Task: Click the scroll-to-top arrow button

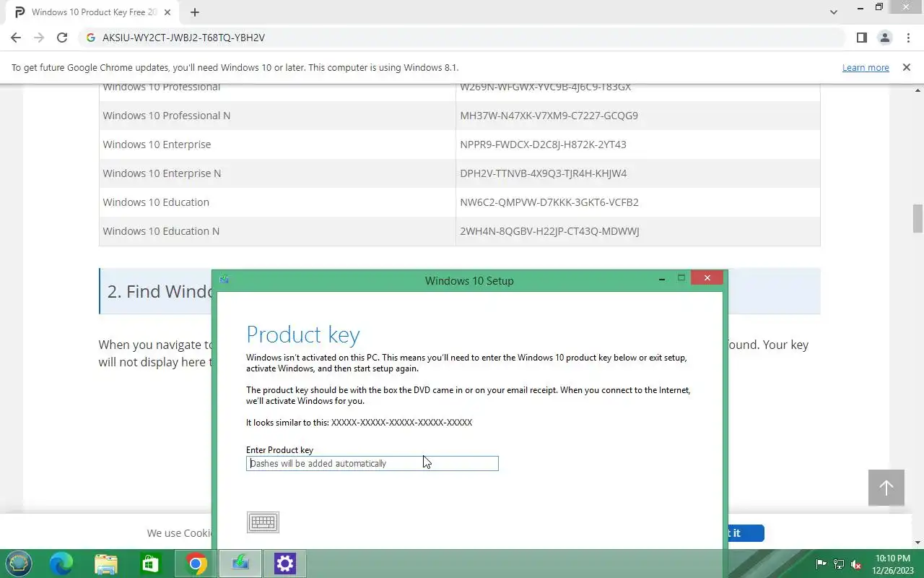Action: (x=886, y=488)
